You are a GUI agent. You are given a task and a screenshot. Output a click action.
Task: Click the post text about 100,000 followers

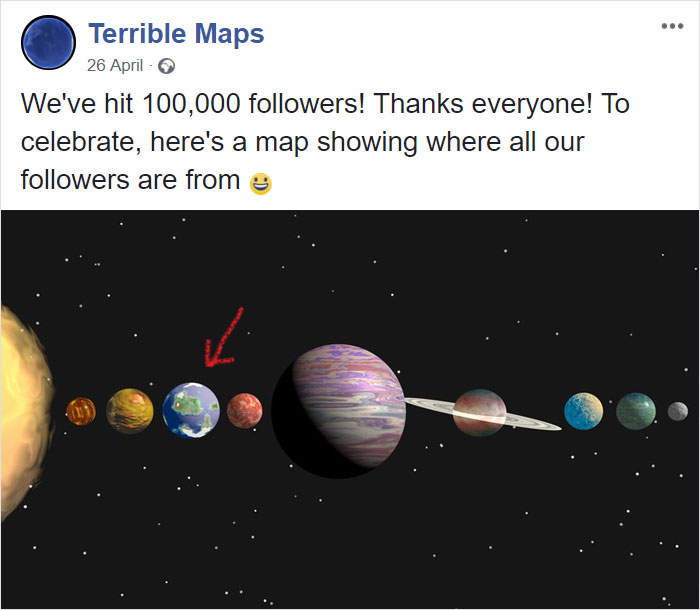click(x=325, y=142)
